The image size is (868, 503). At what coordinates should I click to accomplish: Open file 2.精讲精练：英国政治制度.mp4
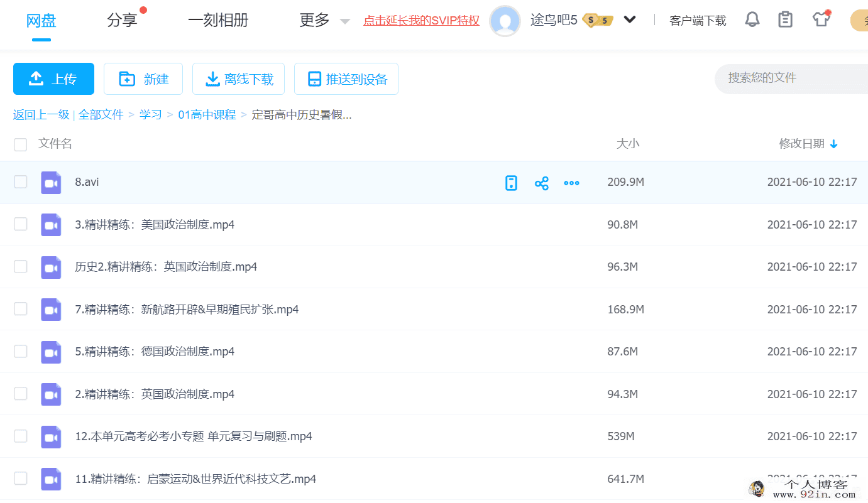click(x=155, y=394)
